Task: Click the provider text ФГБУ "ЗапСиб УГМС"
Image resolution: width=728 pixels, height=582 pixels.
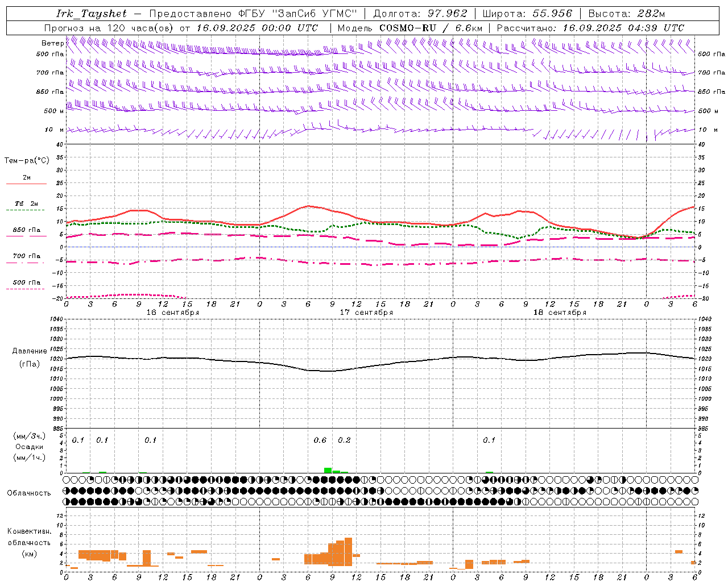Action: (x=297, y=14)
